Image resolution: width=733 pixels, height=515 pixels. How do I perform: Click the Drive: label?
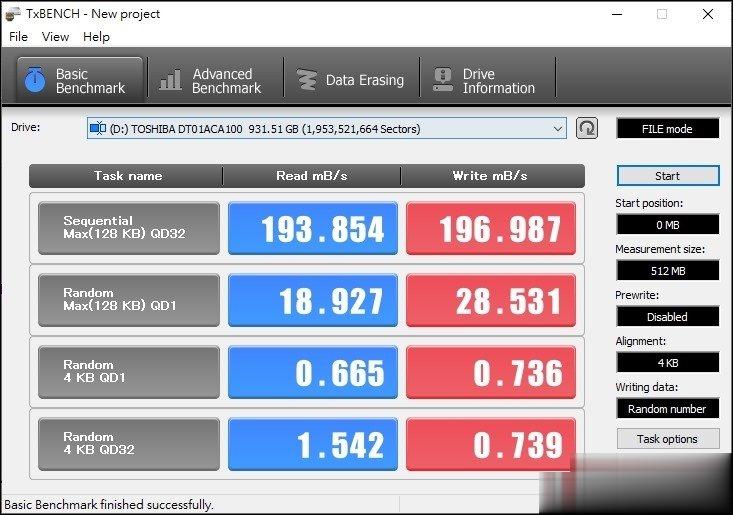click(26, 127)
